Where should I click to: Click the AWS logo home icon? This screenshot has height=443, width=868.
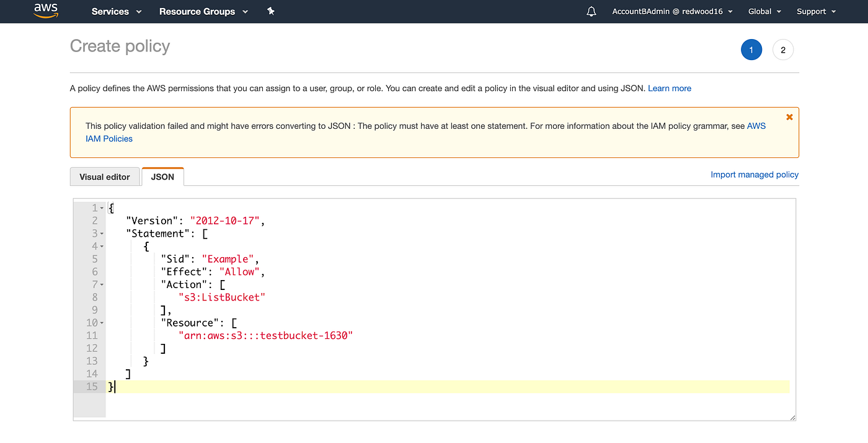coord(46,11)
